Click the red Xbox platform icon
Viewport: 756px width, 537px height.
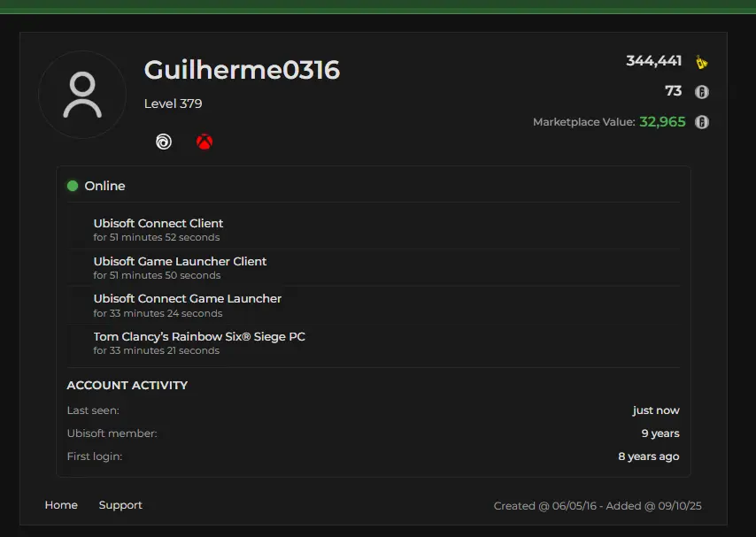204,142
